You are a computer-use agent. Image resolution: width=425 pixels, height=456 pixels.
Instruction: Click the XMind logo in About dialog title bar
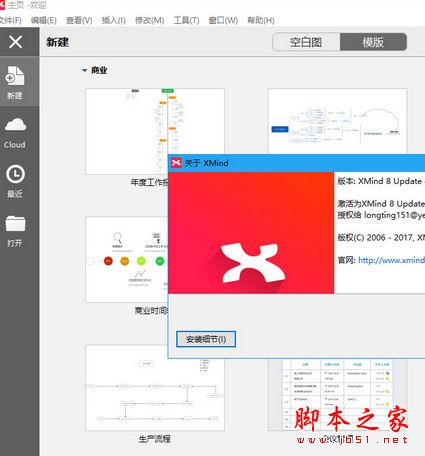176,163
